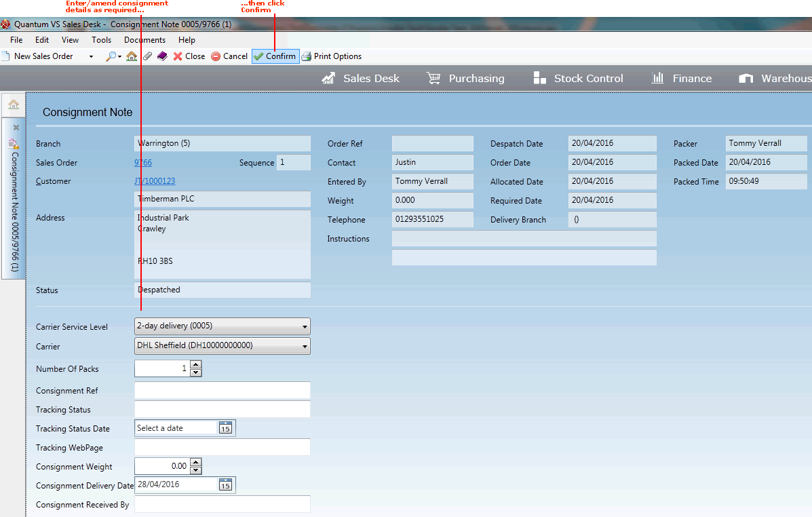The image size is (812, 517).
Task: Switch to Stock Control
Action: click(578, 78)
